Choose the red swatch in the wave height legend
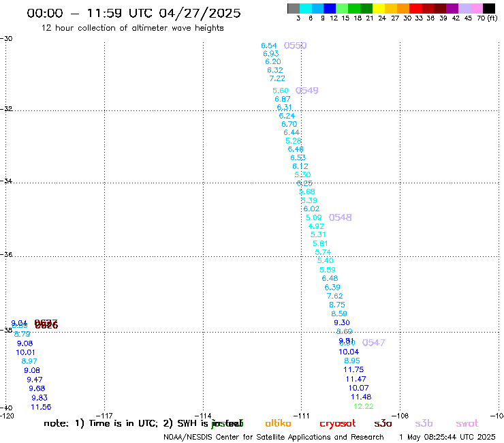The image size is (504, 443). pyautogui.click(x=415, y=8)
